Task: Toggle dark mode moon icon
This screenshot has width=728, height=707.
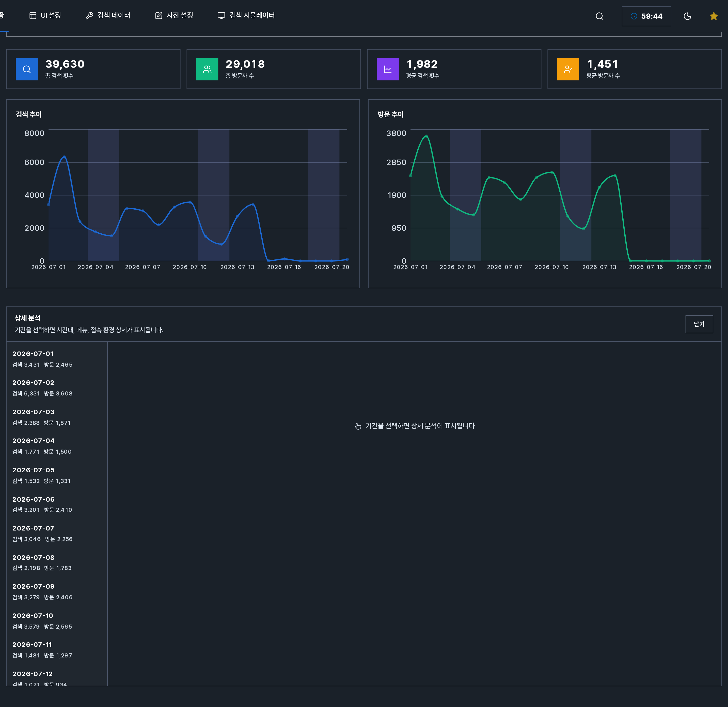Action: [x=687, y=16]
